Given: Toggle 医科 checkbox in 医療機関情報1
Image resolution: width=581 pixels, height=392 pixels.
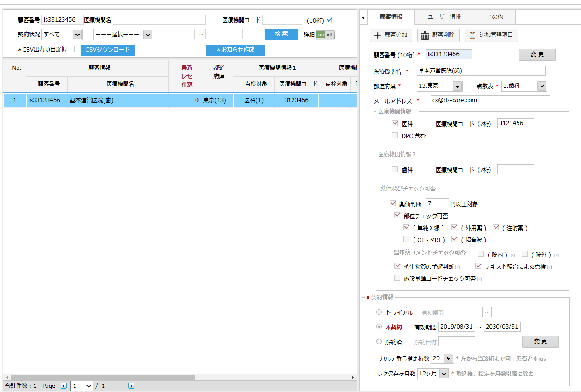Looking at the screenshot, I should tap(395, 123).
